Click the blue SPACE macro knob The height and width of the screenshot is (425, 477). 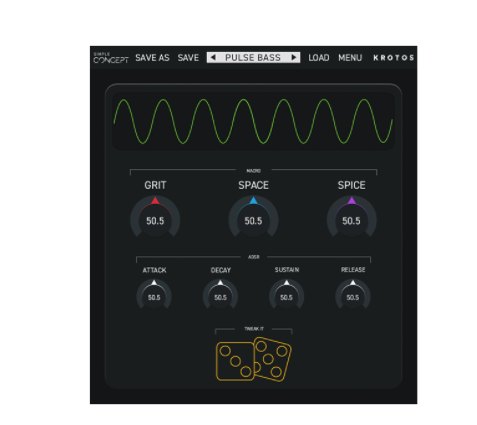[253, 218]
